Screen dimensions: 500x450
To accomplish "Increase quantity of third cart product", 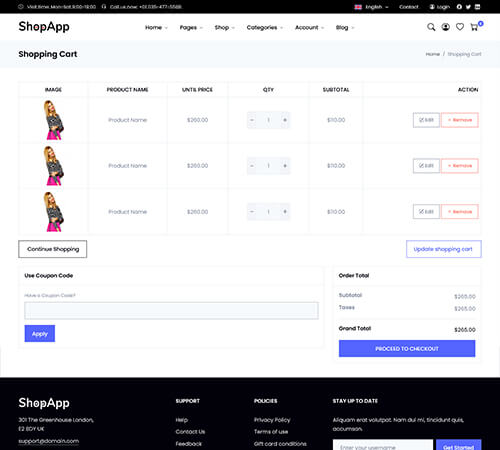I will pyautogui.click(x=285, y=212).
